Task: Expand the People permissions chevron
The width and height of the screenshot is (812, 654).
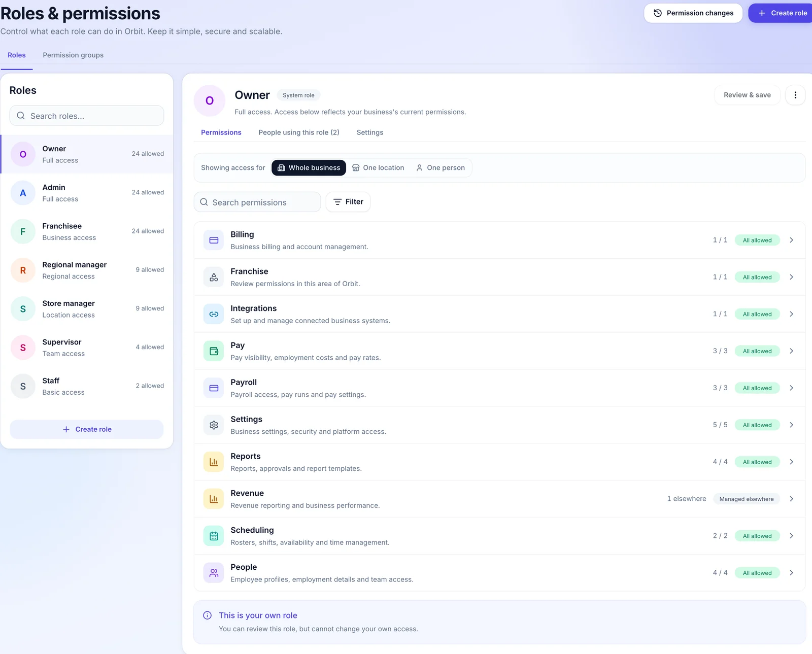Action: 791,573
